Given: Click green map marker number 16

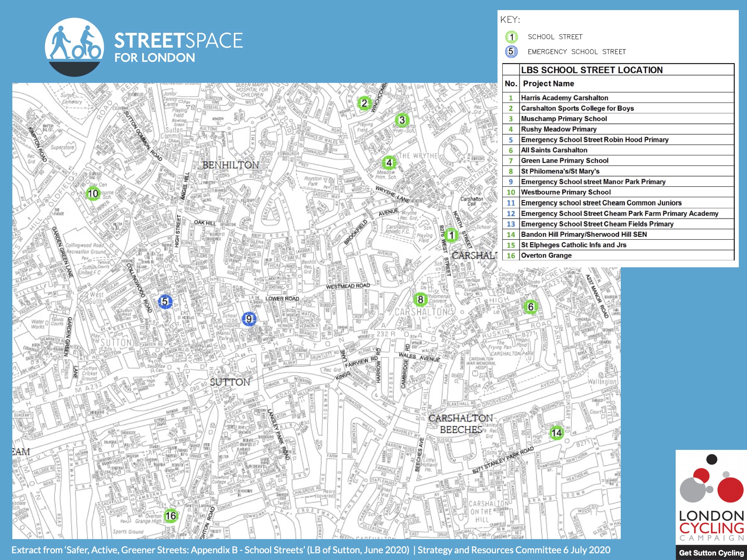Looking at the screenshot, I should 171,516.
